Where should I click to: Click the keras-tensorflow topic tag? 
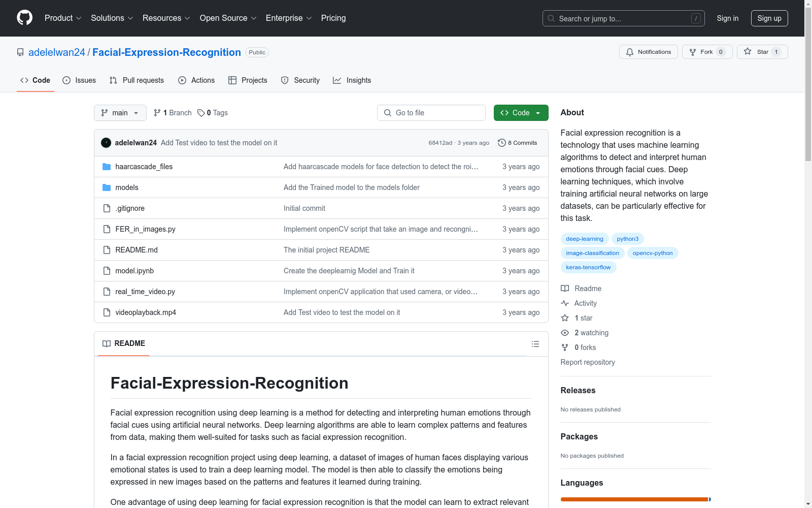point(588,267)
